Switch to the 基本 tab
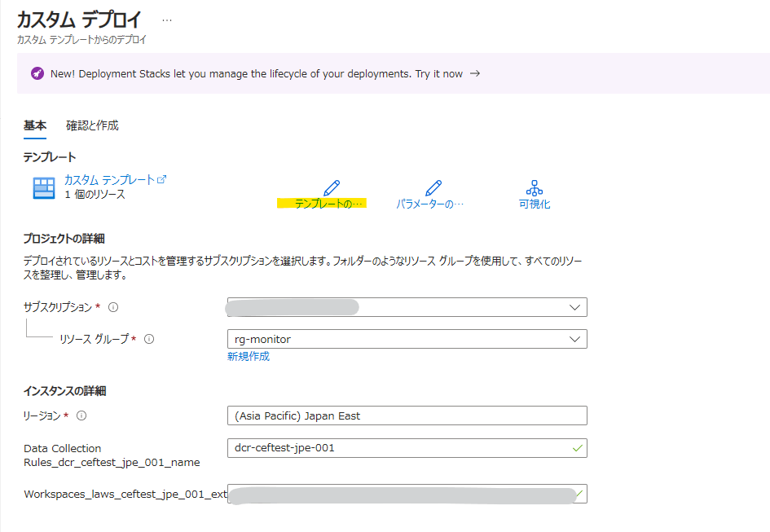The image size is (770, 532). click(x=35, y=125)
